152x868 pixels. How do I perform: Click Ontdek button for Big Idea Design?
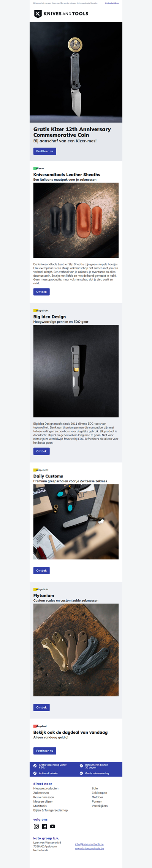click(41, 451)
